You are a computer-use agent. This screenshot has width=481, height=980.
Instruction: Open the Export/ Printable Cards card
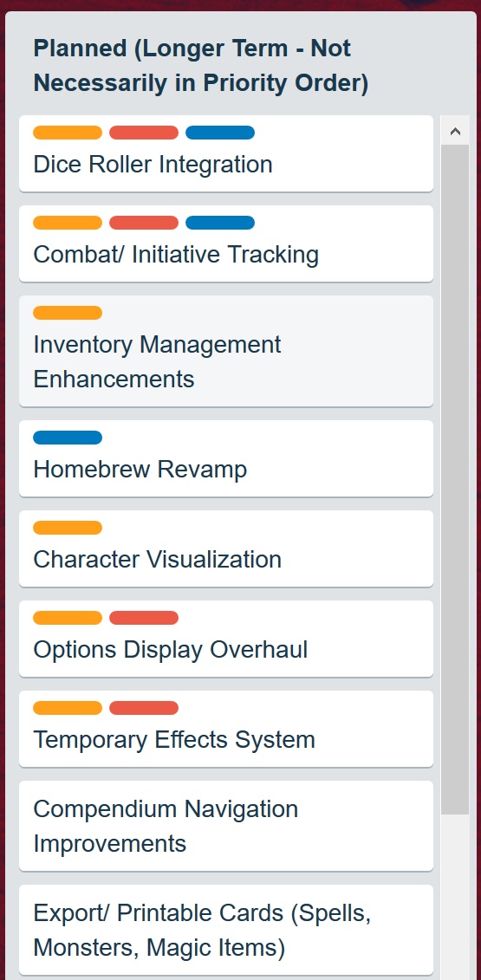point(226,930)
